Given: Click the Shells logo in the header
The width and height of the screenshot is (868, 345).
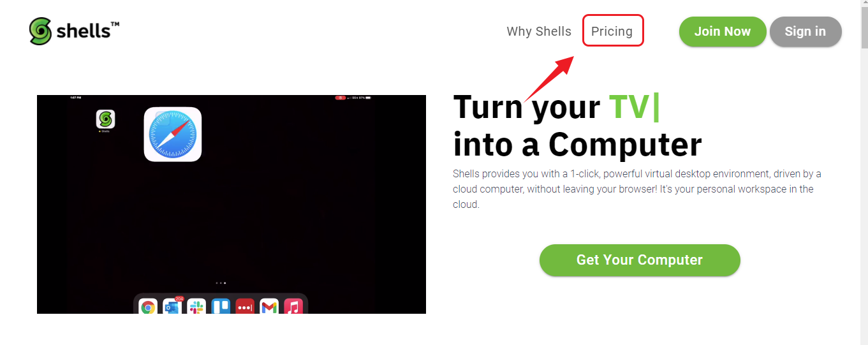Looking at the screenshot, I should pyautogui.click(x=74, y=31).
